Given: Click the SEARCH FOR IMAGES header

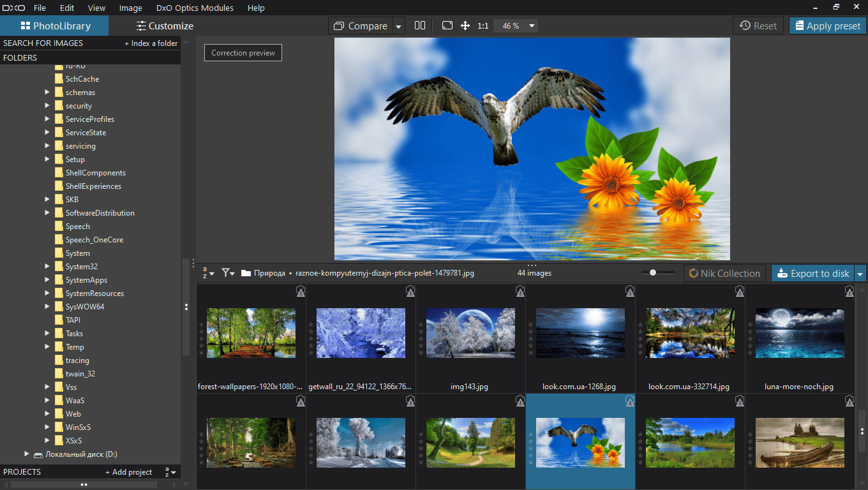Looking at the screenshot, I should (43, 43).
